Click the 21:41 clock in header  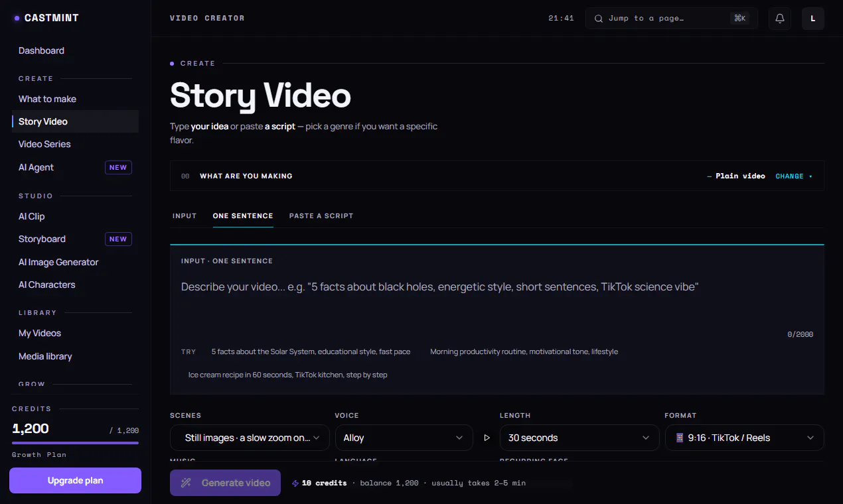[x=561, y=19]
